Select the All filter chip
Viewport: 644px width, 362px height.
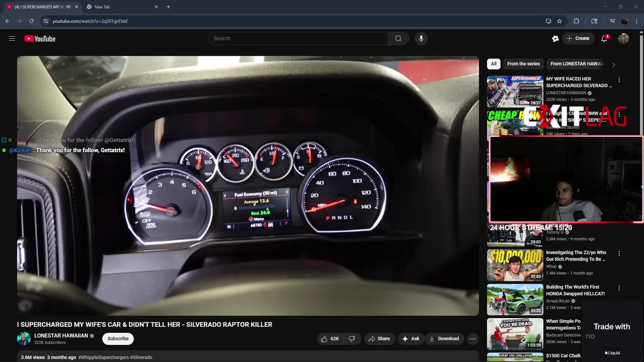(494, 64)
